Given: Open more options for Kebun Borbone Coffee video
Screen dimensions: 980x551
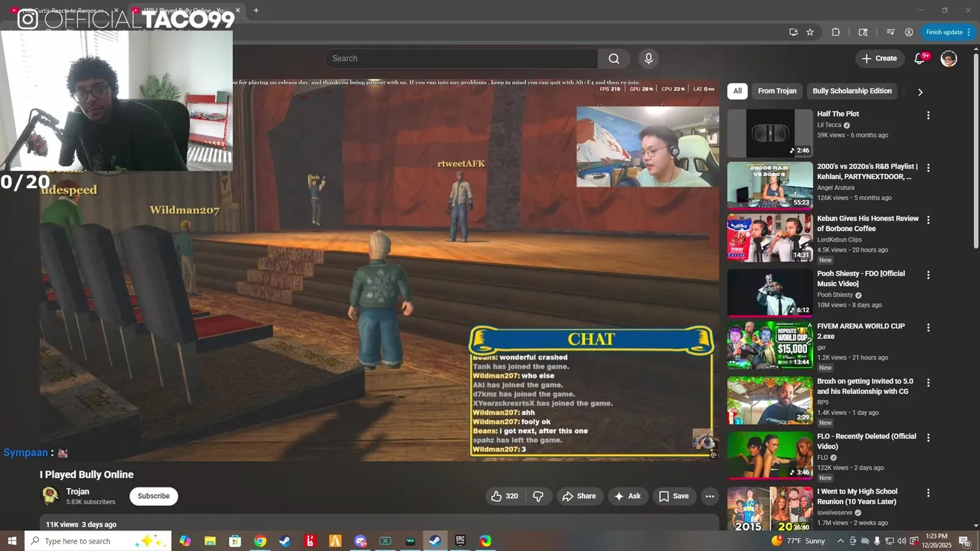Looking at the screenshot, I should point(928,220).
